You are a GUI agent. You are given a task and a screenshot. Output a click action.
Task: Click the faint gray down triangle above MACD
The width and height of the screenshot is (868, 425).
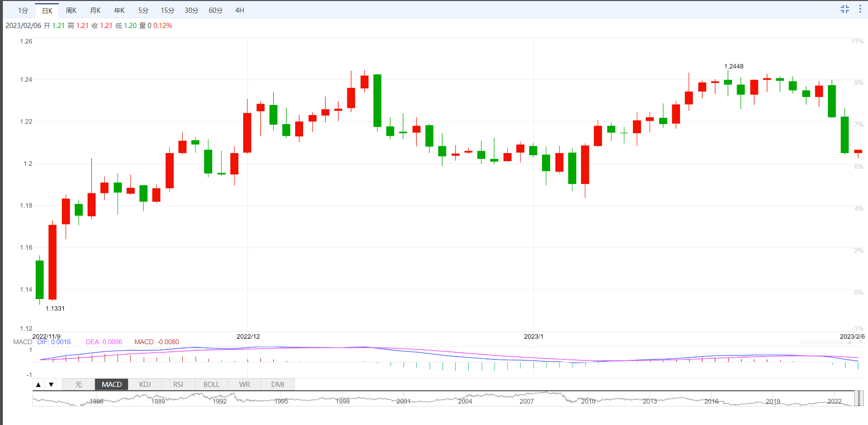click(x=860, y=342)
